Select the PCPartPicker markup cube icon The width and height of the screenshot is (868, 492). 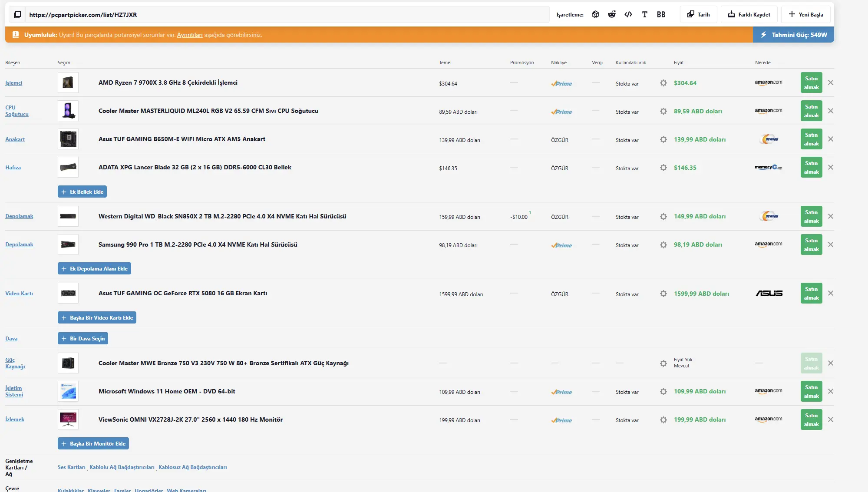click(595, 14)
